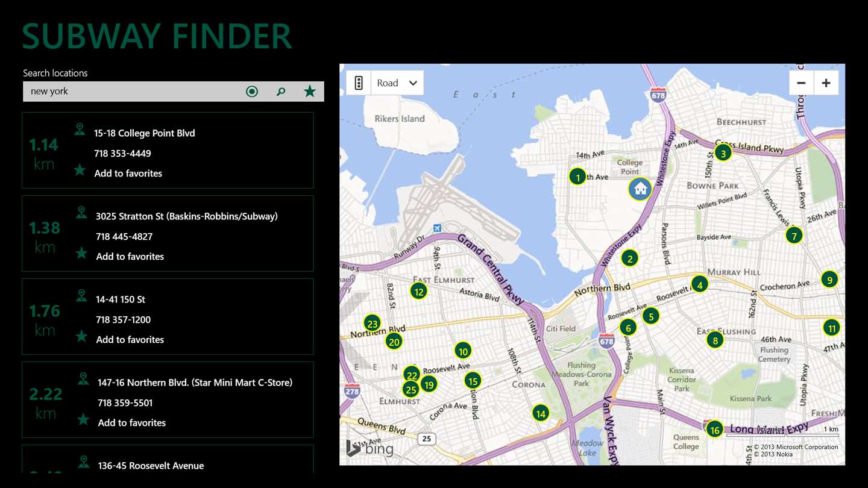
Task: Select map pin number 5
Action: point(651,316)
